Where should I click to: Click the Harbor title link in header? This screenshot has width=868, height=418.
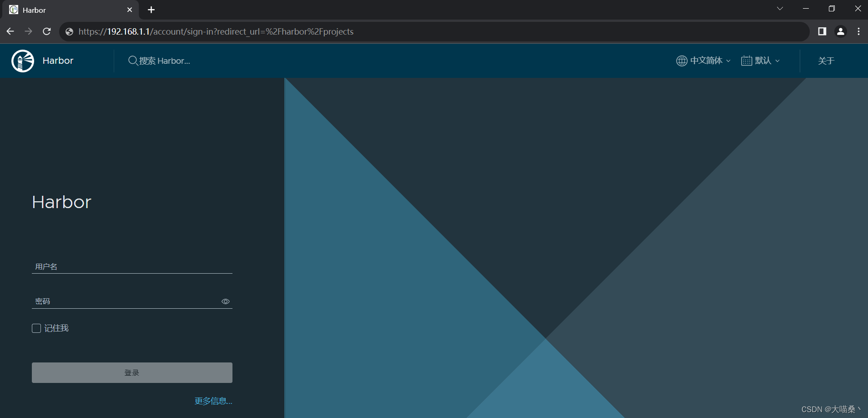58,61
